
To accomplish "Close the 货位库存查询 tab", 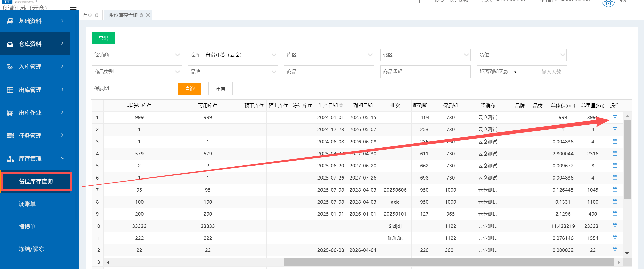I will point(148,15).
